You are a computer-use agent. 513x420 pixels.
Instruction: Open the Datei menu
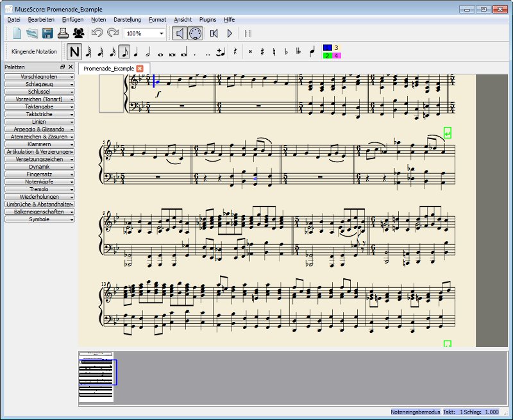point(13,20)
